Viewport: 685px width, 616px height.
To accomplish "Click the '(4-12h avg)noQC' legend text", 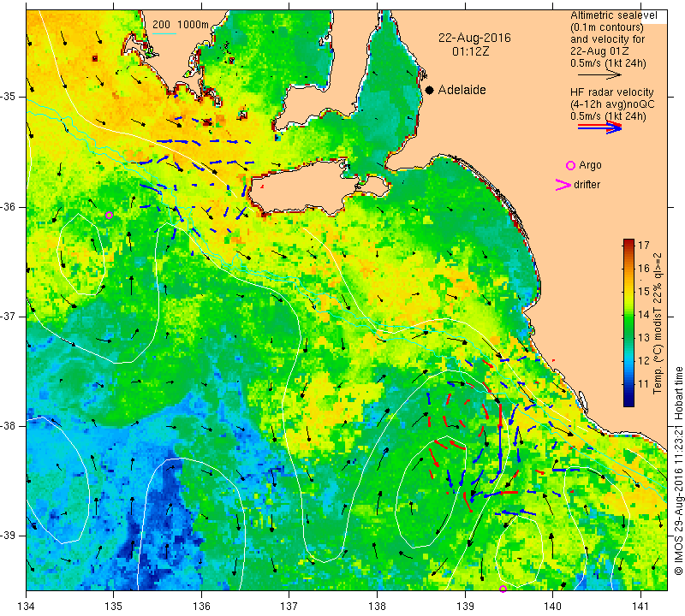I will tap(612, 104).
